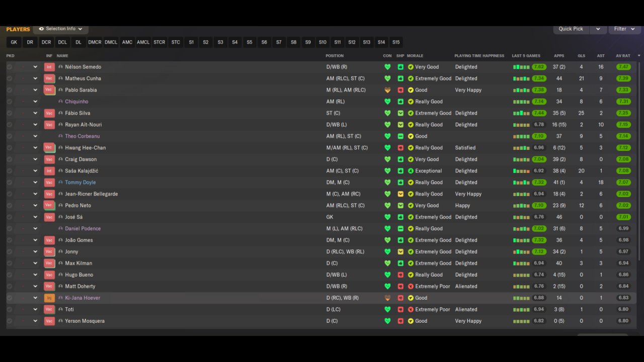Expand the row chevron for Hwang Hee-Chan
Image resolution: width=644 pixels, height=362 pixels.
coord(35,148)
